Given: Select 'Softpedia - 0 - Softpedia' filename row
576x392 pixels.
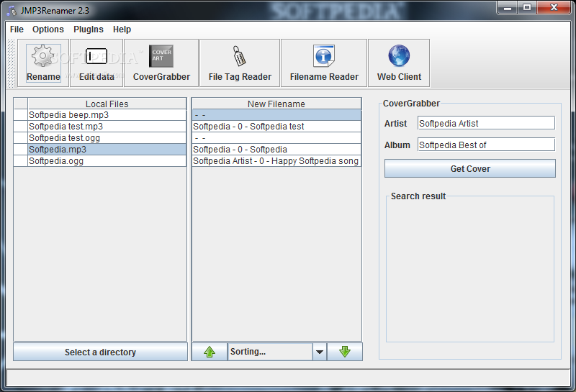Looking at the screenshot, I should pyautogui.click(x=276, y=150).
